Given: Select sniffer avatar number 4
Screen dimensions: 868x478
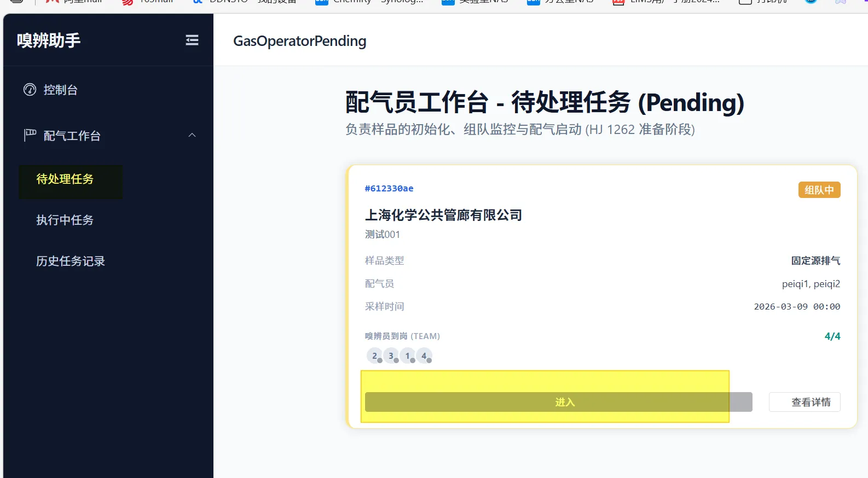Looking at the screenshot, I should pos(424,355).
